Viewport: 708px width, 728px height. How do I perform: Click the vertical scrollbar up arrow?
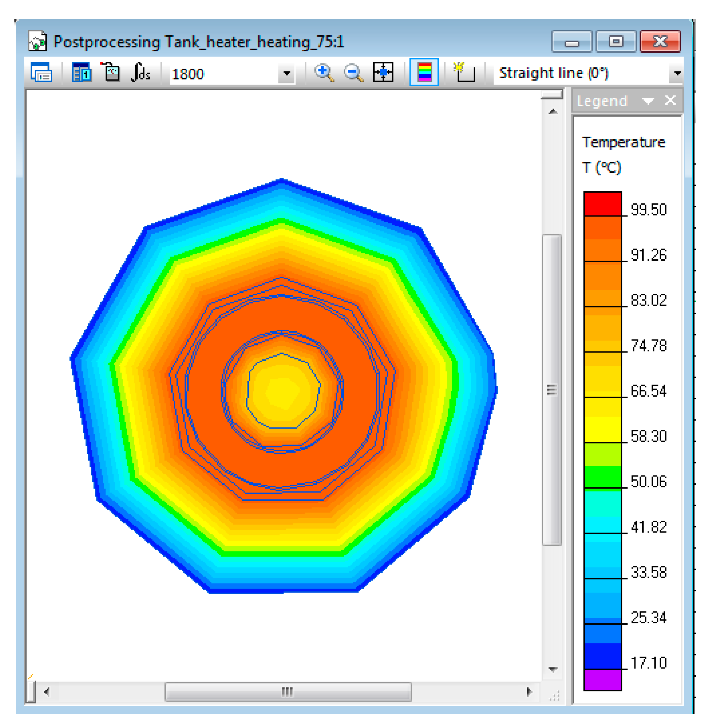[553, 112]
